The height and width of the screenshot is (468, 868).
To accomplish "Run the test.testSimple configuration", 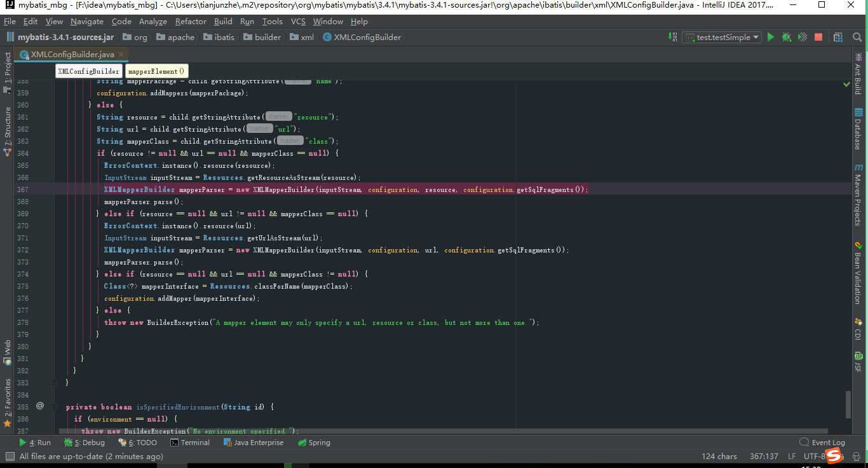I will coord(770,36).
